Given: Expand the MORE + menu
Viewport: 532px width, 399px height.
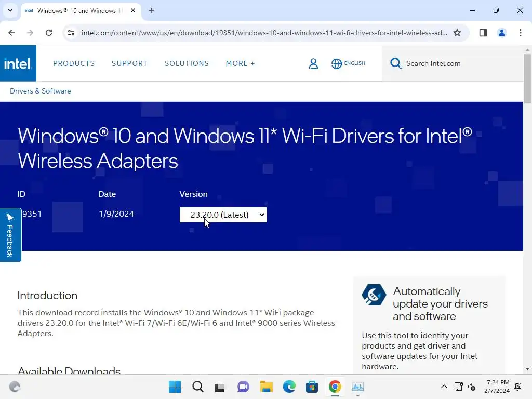Looking at the screenshot, I should point(240,63).
